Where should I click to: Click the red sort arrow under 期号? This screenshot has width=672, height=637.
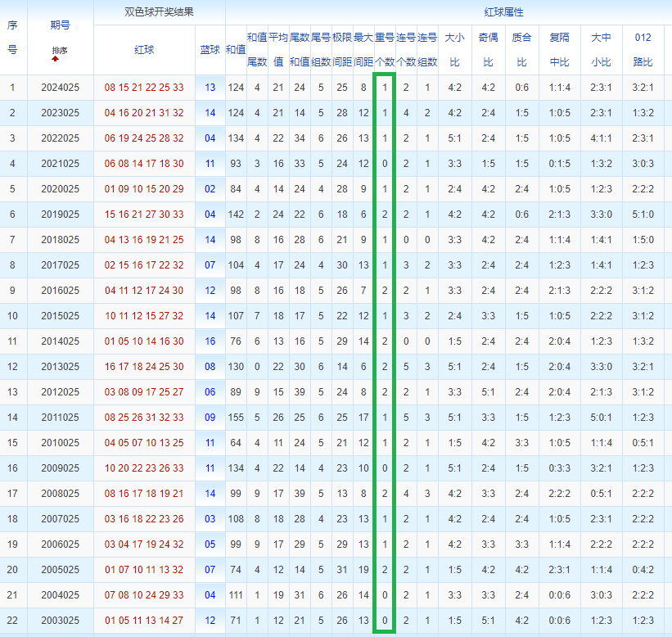point(56,59)
